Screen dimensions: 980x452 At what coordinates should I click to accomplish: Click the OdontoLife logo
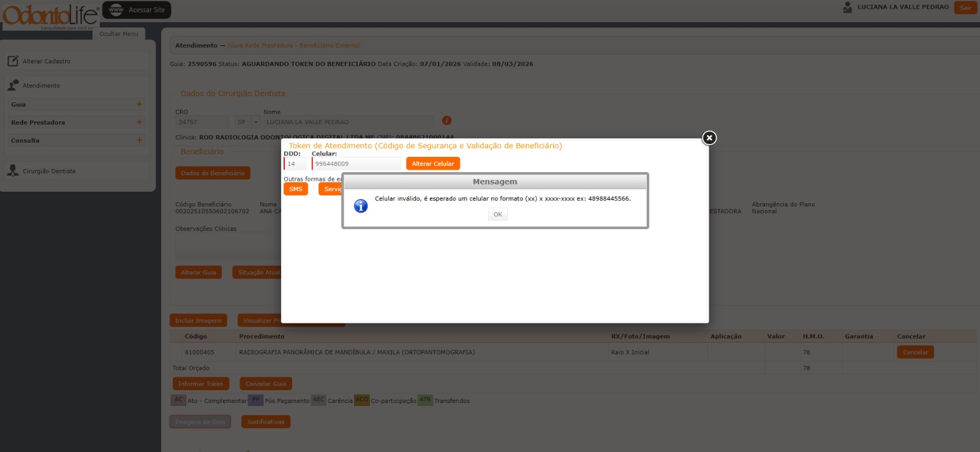tap(50, 17)
